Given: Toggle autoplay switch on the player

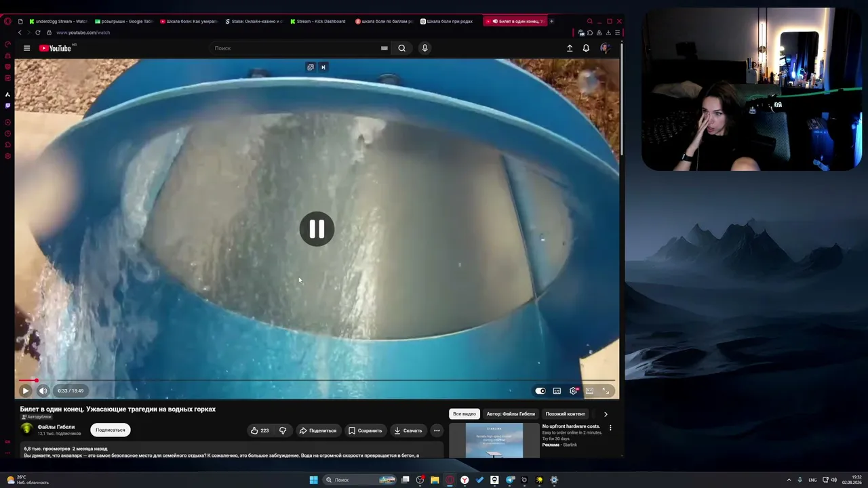Looking at the screenshot, I should point(540,390).
